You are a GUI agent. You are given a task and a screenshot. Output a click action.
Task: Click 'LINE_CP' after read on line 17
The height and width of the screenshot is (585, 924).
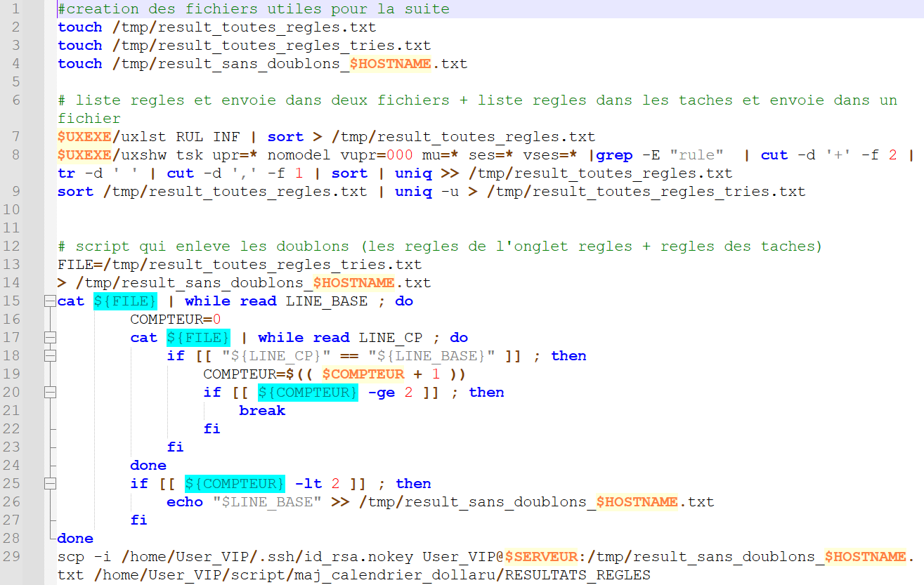click(390, 338)
